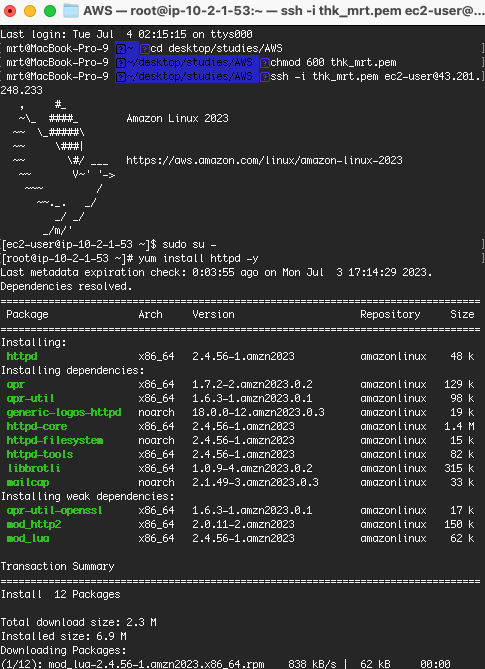The width and height of the screenshot is (485, 669).
Task: Click version '1.7.2-2.amzn2023.0.2' of apr
Action: coord(252,384)
